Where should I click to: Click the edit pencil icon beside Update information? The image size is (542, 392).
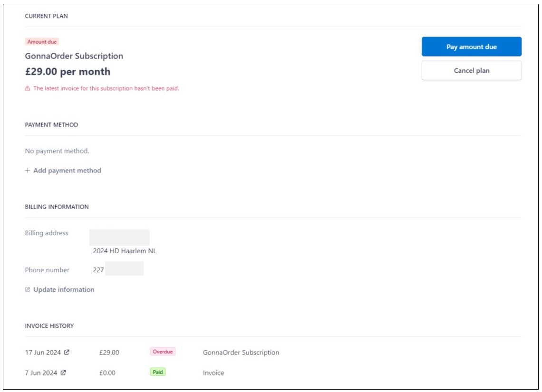pos(27,289)
